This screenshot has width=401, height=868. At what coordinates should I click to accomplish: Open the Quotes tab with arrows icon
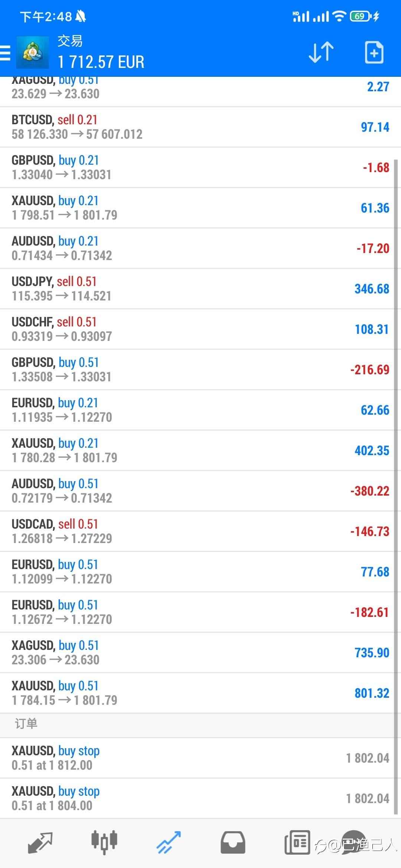[40, 842]
